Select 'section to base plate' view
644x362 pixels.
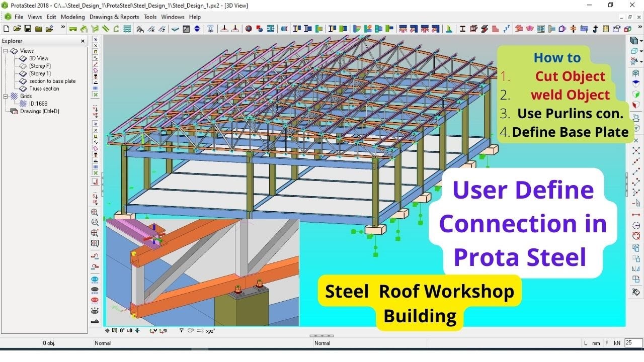point(52,81)
